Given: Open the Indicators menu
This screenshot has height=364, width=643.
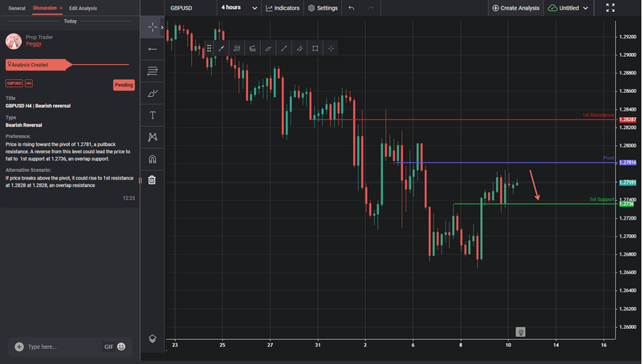Looking at the screenshot, I should (283, 8).
